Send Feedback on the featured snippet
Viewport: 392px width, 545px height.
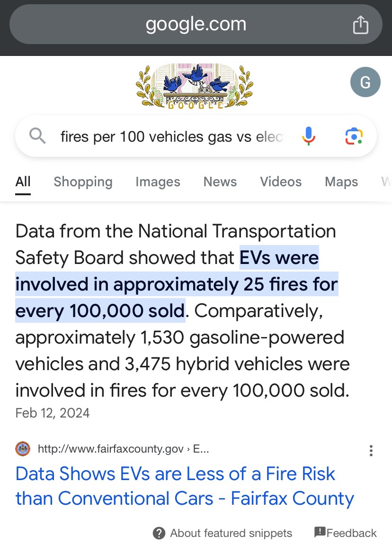click(346, 533)
